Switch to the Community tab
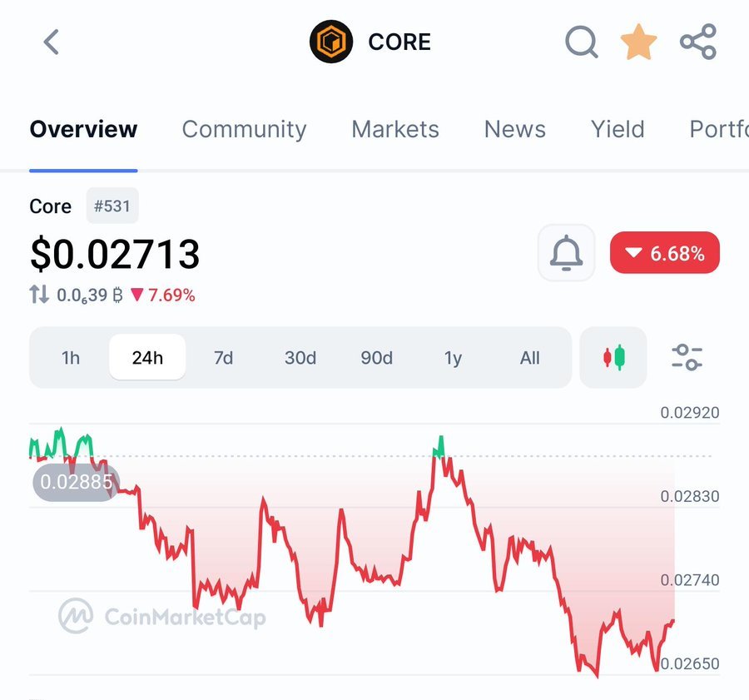The width and height of the screenshot is (749, 700). (244, 129)
